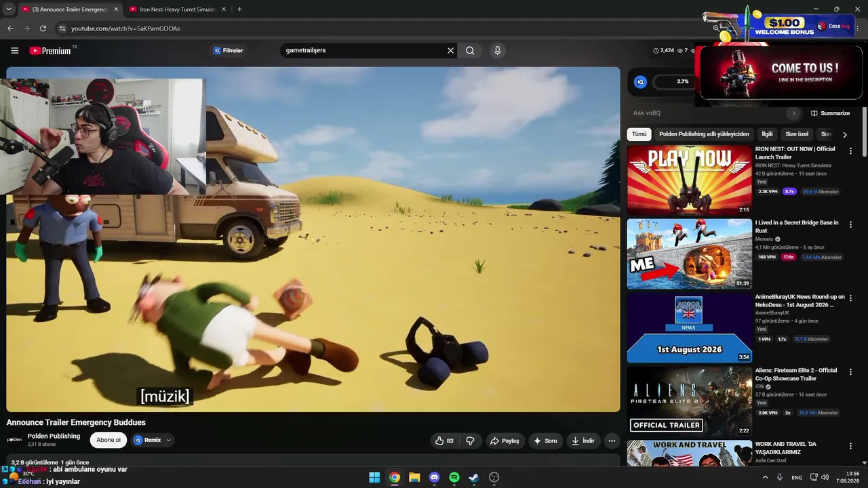Share the video via Paylaş

tap(505, 441)
